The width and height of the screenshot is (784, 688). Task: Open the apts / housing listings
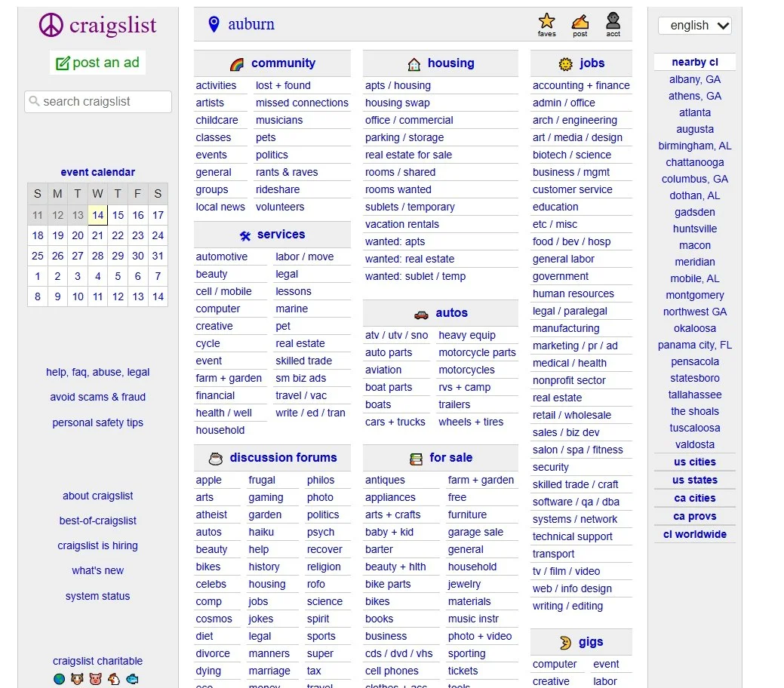point(398,85)
